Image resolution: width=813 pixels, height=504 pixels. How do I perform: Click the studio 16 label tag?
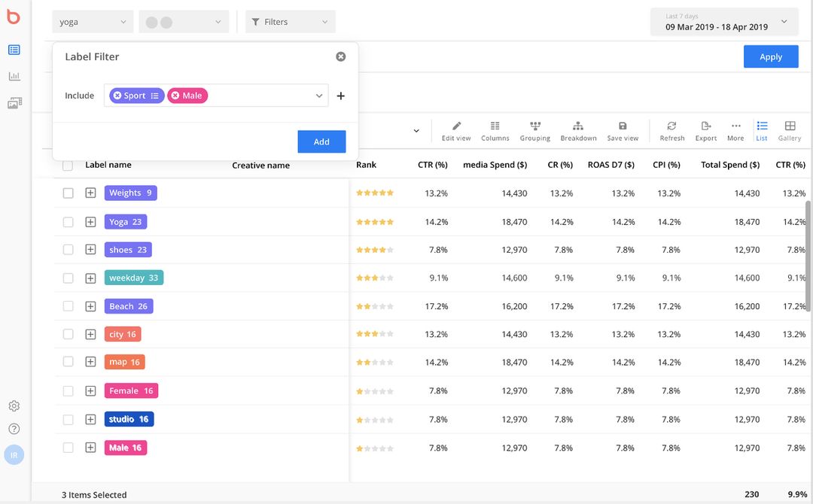pyautogui.click(x=129, y=419)
